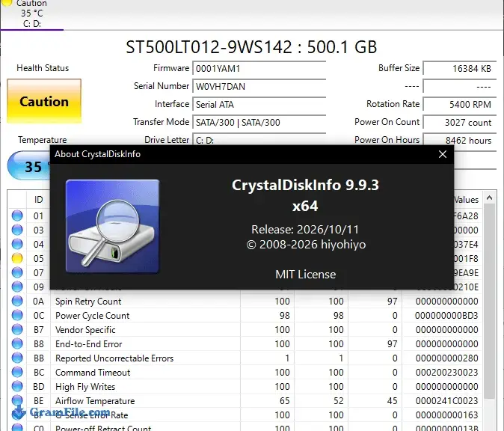Click raw value 000200230023 of Command Timeout
The width and height of the screenshot is (504, 431).
coord(446,372)
